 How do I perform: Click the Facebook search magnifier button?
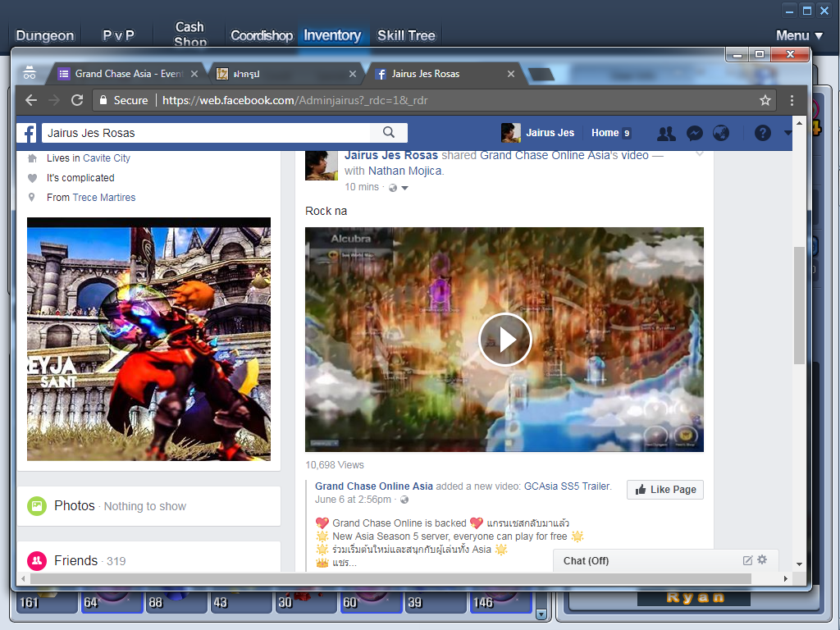(389, 133)
